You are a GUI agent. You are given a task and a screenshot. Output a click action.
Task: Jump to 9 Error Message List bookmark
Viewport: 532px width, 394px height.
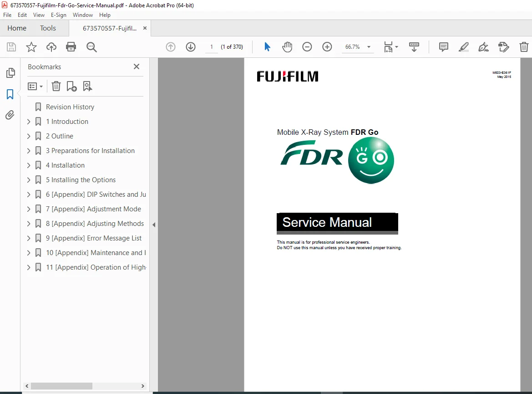pos(94,238)
